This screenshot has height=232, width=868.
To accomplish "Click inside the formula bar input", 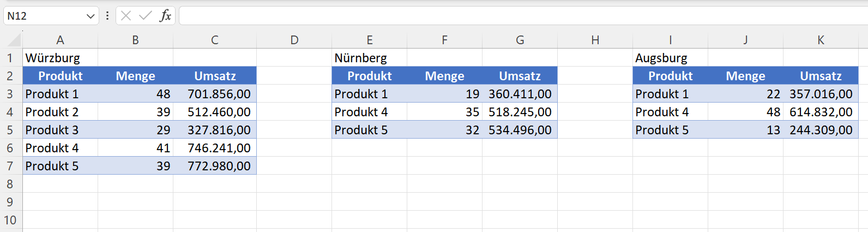I will 523,16.
